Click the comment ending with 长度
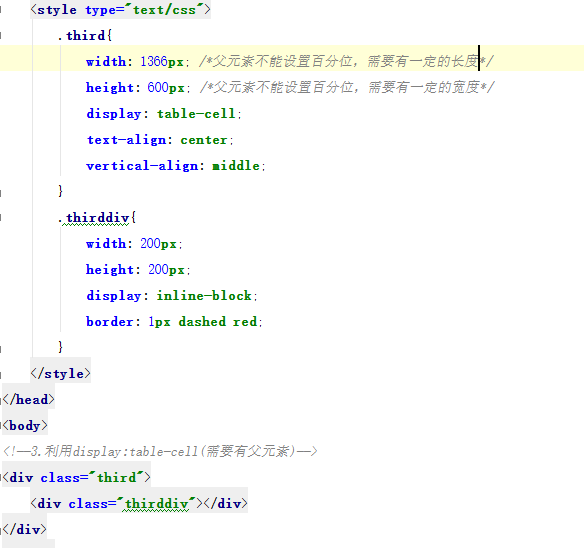This screenshot has height=548, width=584. (346, 61)
